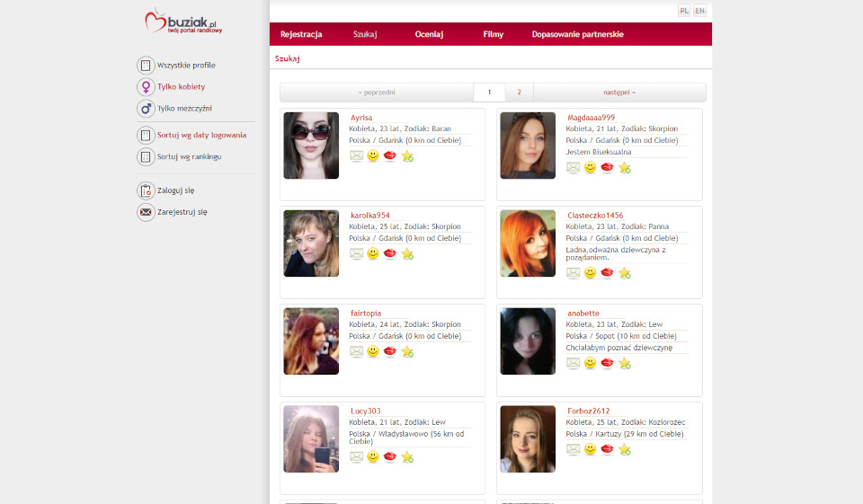Click the red lips kiss icon for fairtopia
863x504 pixels.
coord(390,351)
